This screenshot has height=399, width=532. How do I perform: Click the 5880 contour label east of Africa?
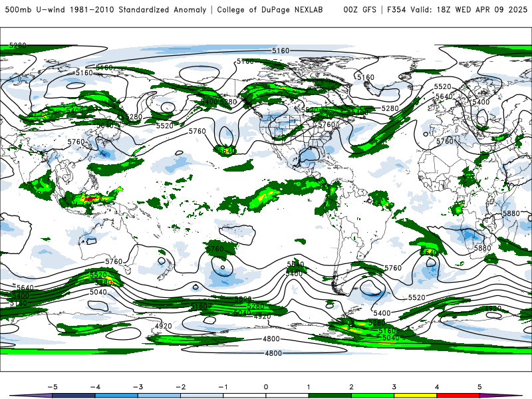point(511,213)
